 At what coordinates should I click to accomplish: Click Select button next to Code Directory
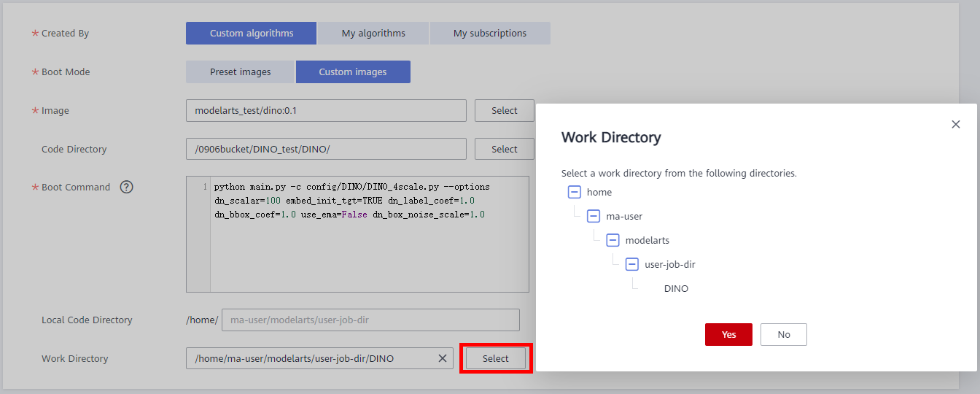pyautogui.click(x=504, y=149)
